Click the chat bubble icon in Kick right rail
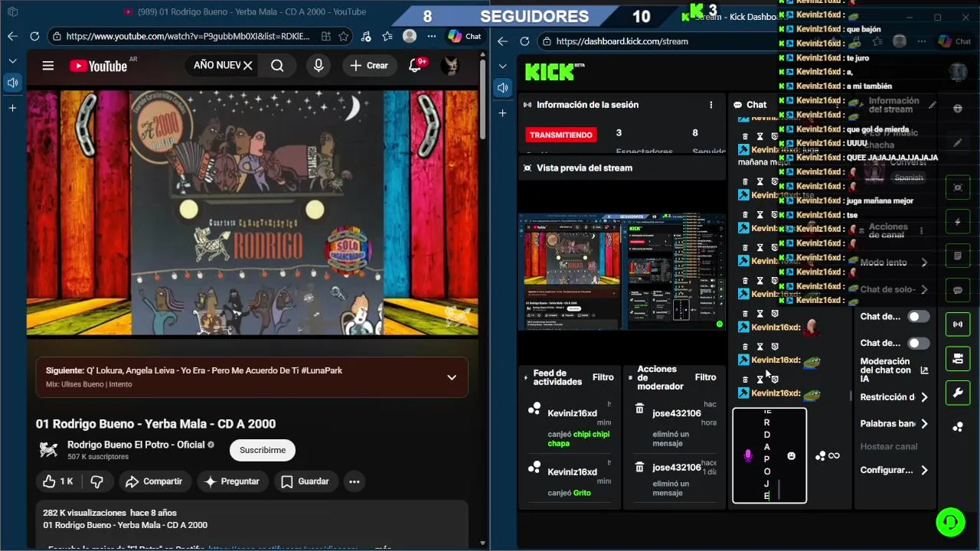The image size is (980, 551). click(x=957, y=291)
